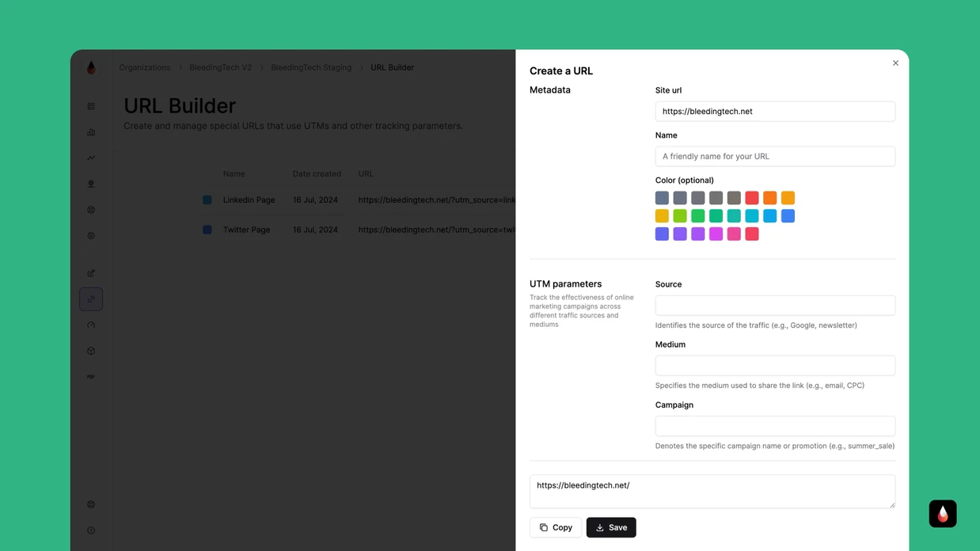
Task: Open the pen edit tool icon
Action: (91, 272)
